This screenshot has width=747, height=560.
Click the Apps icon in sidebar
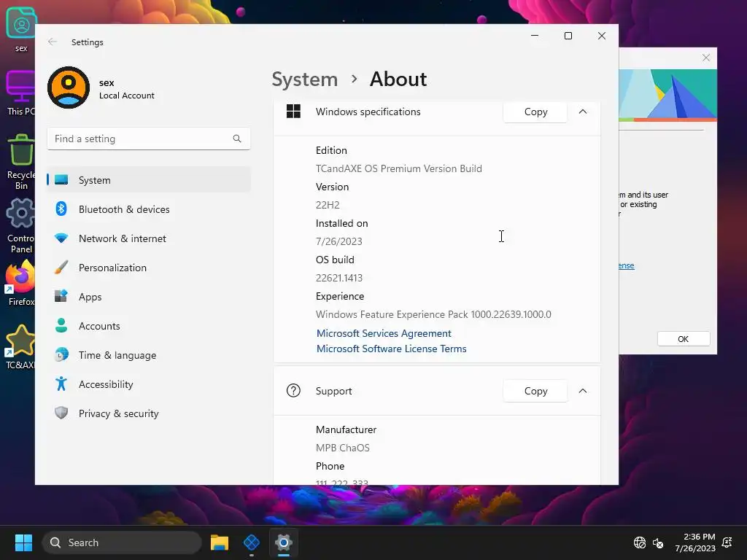click(x=61, y=296)
